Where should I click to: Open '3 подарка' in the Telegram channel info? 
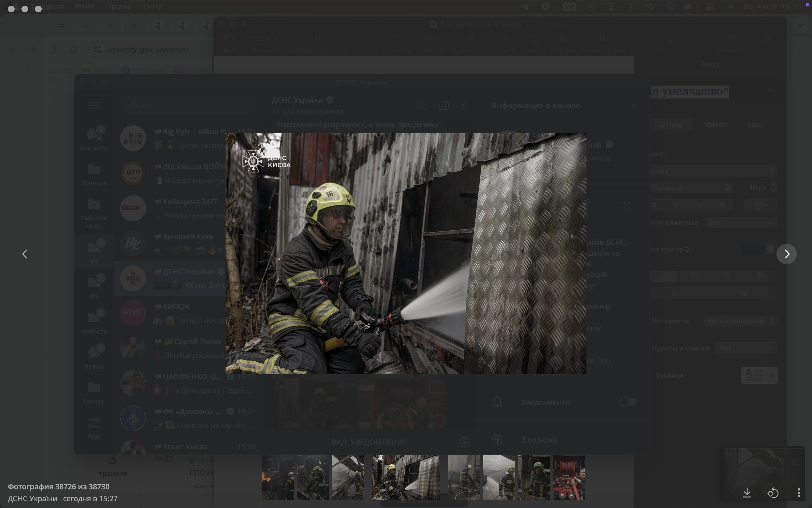[x=539, y=440]
